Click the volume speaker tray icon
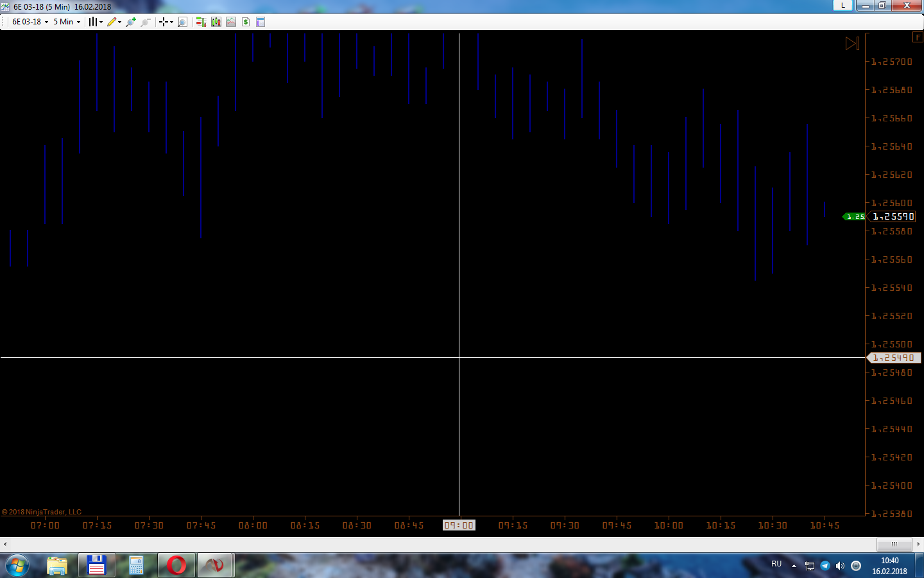 (x=840, y=566)
